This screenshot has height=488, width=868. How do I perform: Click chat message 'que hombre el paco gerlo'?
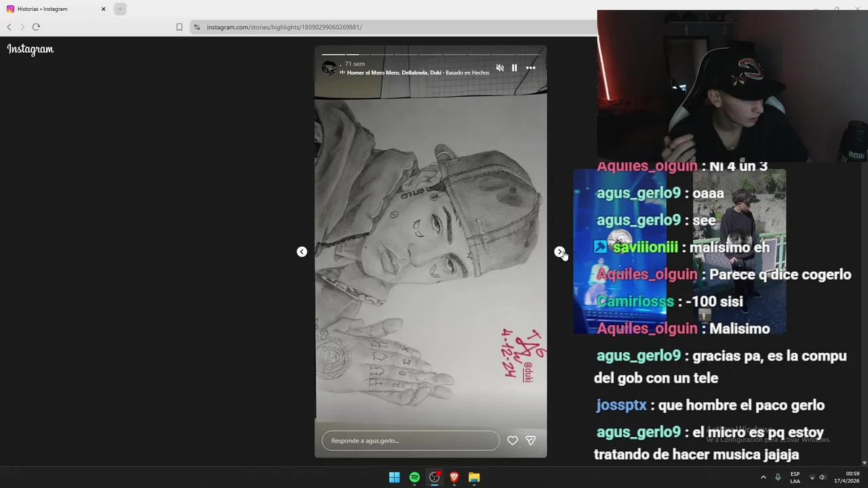coord(741,405)
